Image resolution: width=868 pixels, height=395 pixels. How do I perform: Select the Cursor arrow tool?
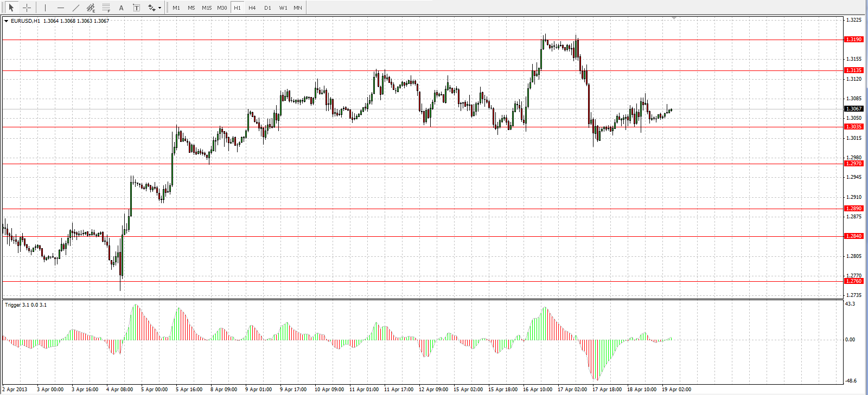tap(11, 8)
